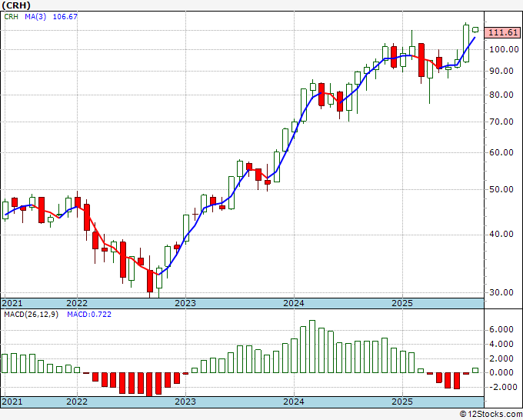The height and width of the screenshot is (420, 523).
Task: Click 2021 on the MACD timeline
Action: (x=12, y=402)
